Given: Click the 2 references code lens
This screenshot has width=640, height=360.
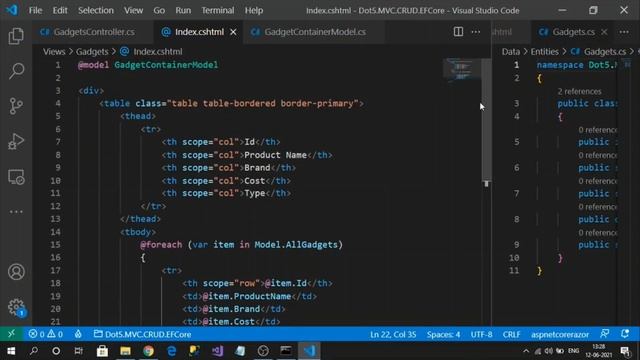Looking at the screenshot, I should 579,91.
